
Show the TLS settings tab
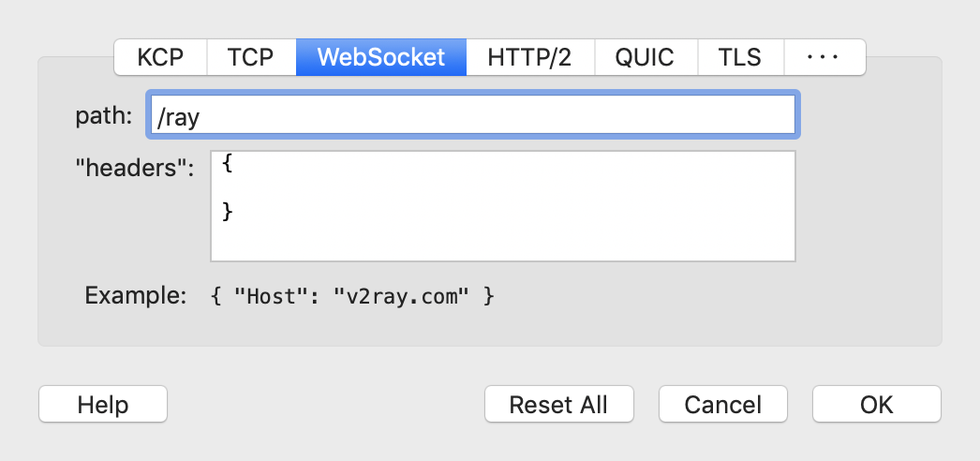tap(740, 57)
